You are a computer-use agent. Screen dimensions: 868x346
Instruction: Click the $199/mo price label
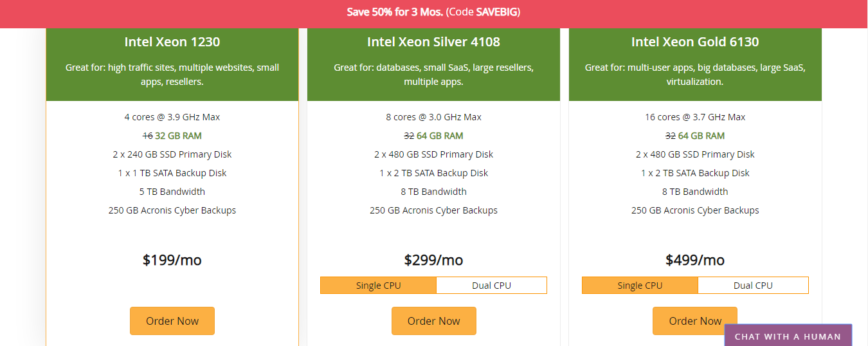(172, 260)
